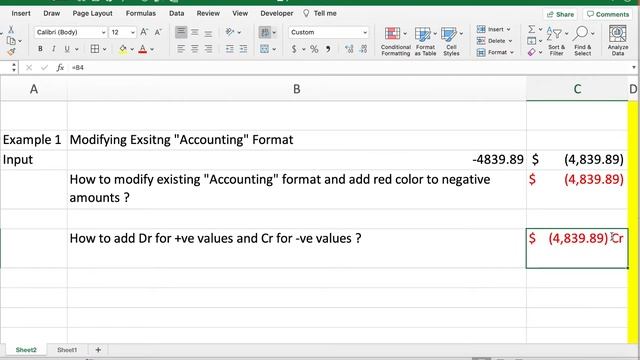
Task: Expand the formula bar arrow
Action: pyautogui.click(x=634, y=67)
